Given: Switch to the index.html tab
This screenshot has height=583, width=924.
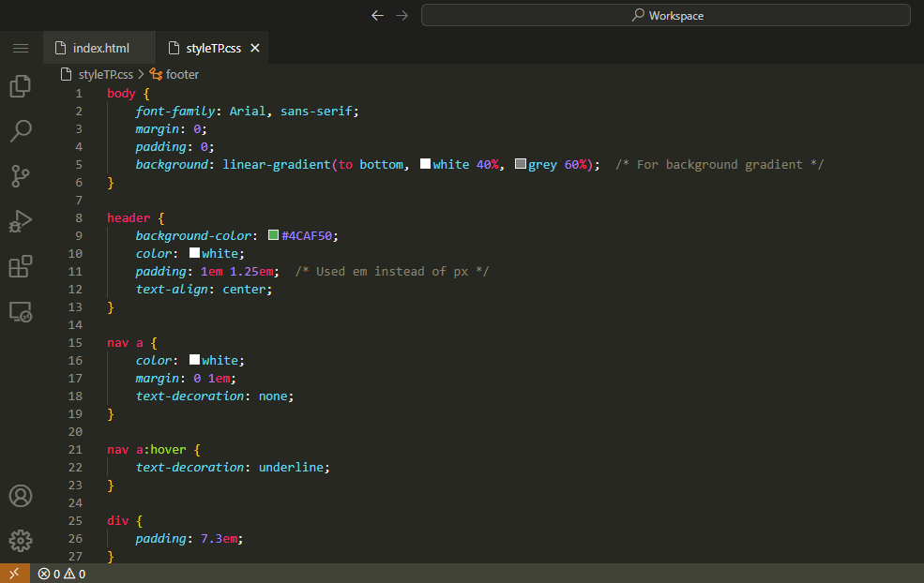Looking at the screenshot, I should pos(99,48).
